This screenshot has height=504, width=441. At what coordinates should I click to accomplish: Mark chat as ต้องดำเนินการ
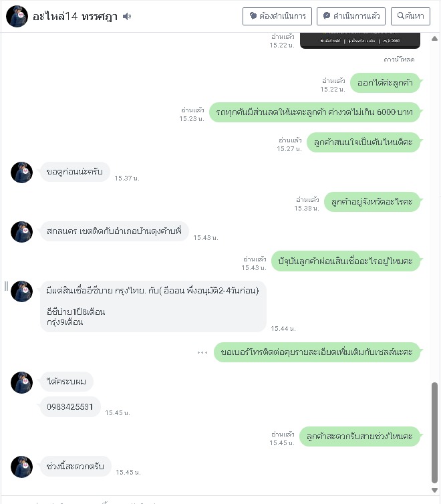click(x=277, y=16)
